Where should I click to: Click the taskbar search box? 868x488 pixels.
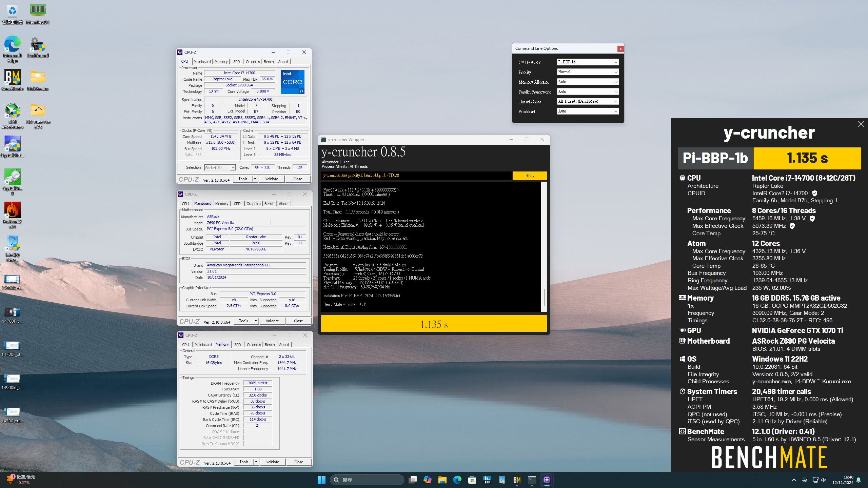coord(367,480)
